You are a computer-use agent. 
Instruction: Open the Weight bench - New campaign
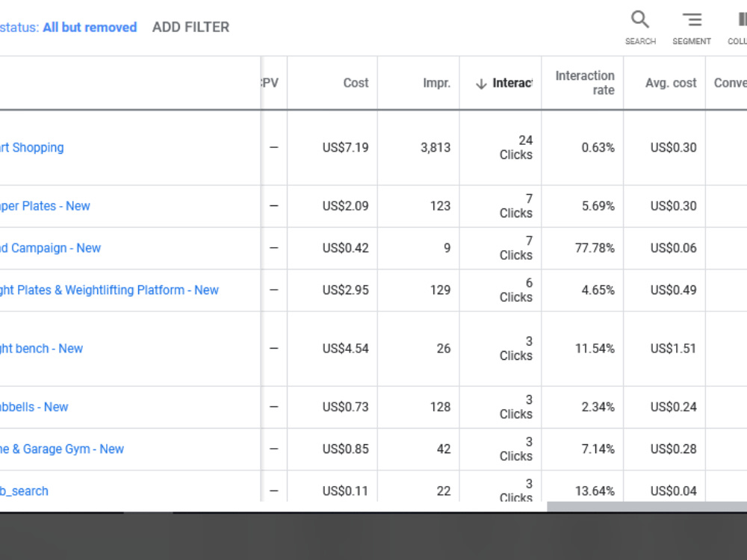(x=41, y=349)
